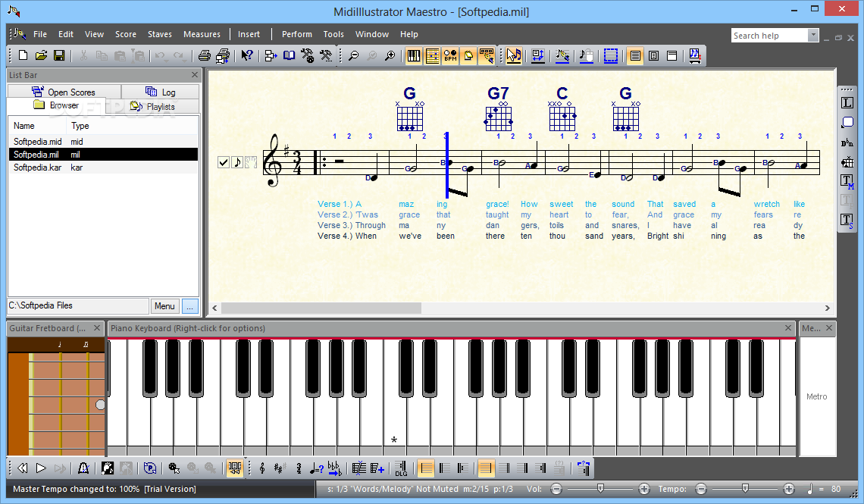864x504 pixels.
Task: Toggle the continuous page view button
Action: [x=635, y=55]
